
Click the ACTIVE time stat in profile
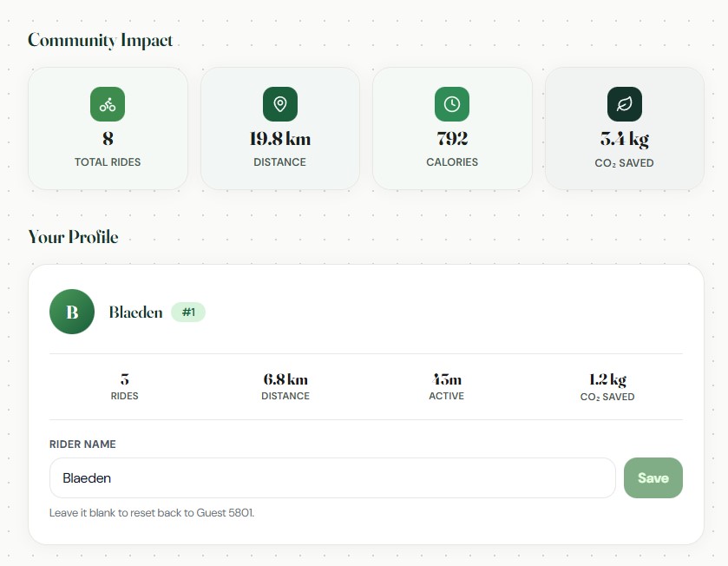click(446, 386)
